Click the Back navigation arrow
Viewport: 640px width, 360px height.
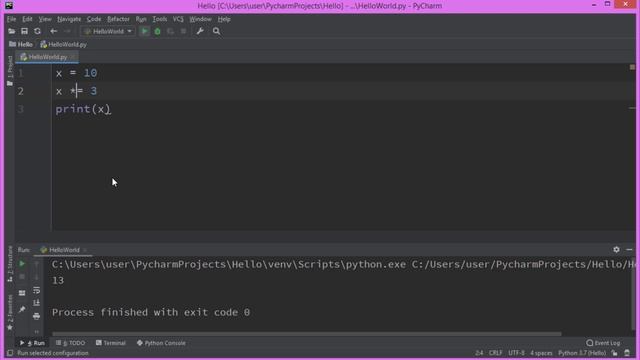(53, 31)
